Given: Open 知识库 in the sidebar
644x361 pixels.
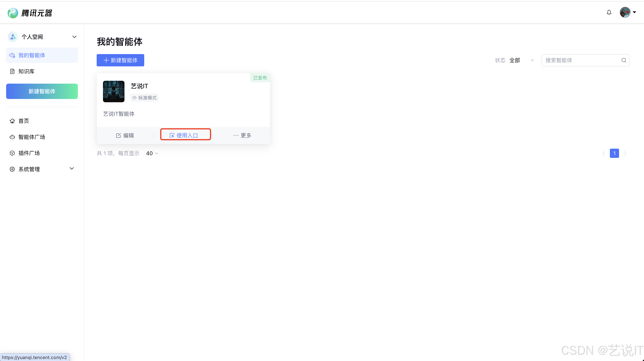Looking at the screenshot, I should pyautogui.click(x=26, y=72).
